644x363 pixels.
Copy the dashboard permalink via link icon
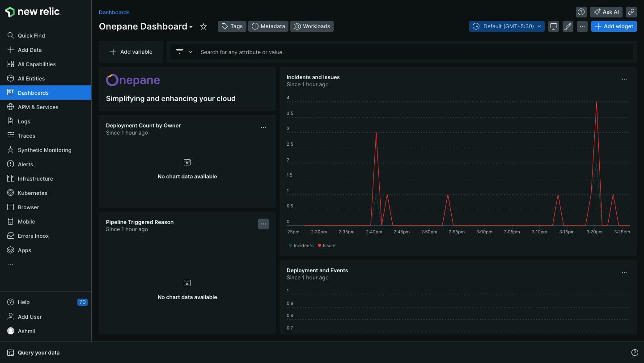click(631, 12)
